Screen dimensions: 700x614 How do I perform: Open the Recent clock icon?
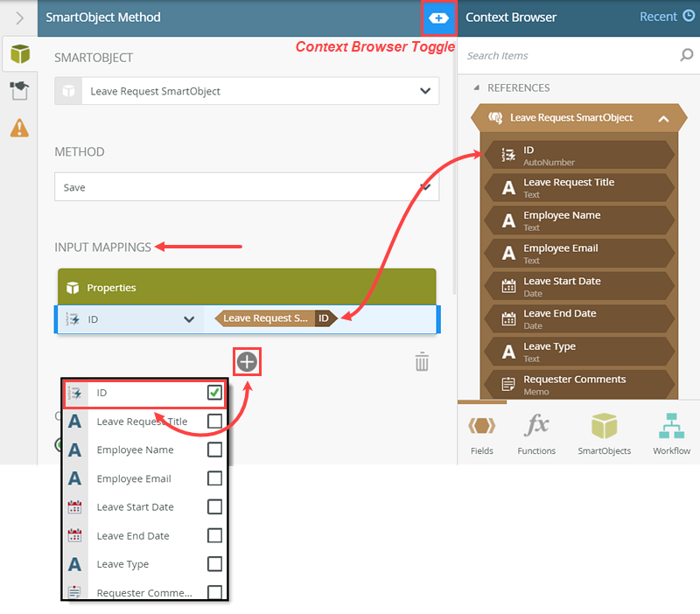point(689,16)
